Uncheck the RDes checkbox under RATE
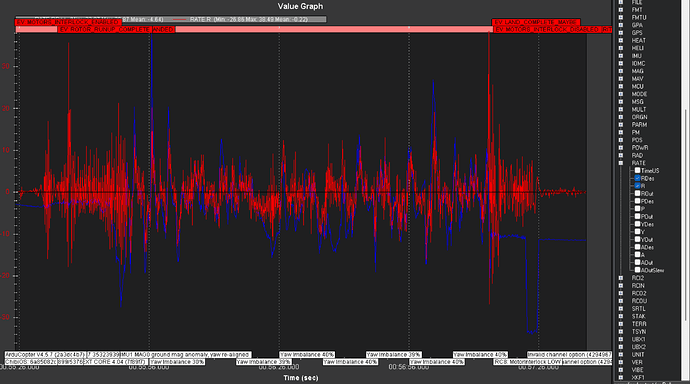Image resolution: width=690 pixels, height=384 pixels. point(637,178)
